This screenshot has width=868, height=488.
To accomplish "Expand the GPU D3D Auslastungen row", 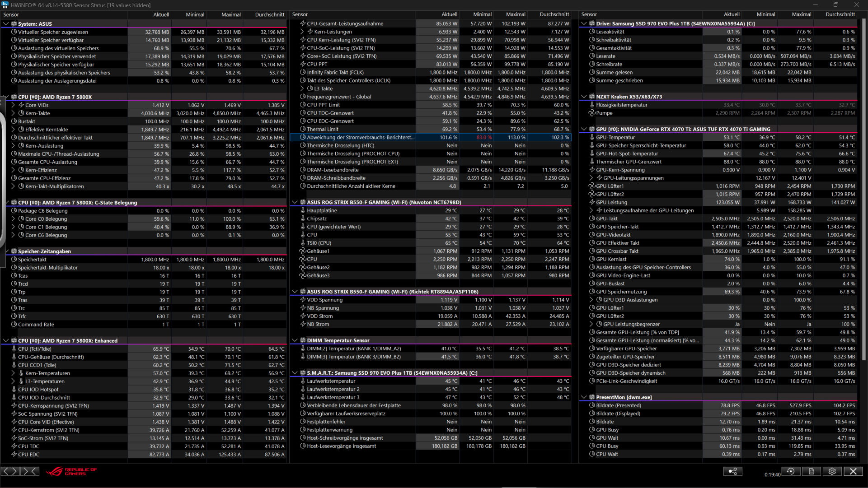I will (x=591, y=300).
